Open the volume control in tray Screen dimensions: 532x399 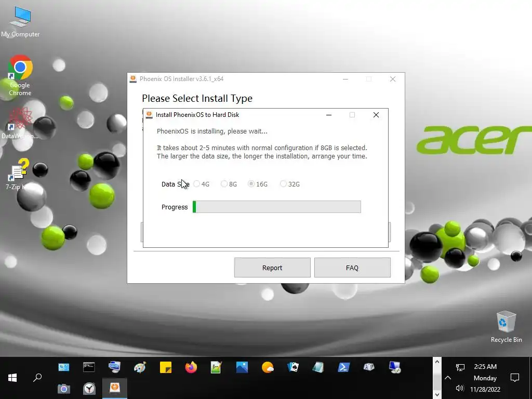pos(460,388)
